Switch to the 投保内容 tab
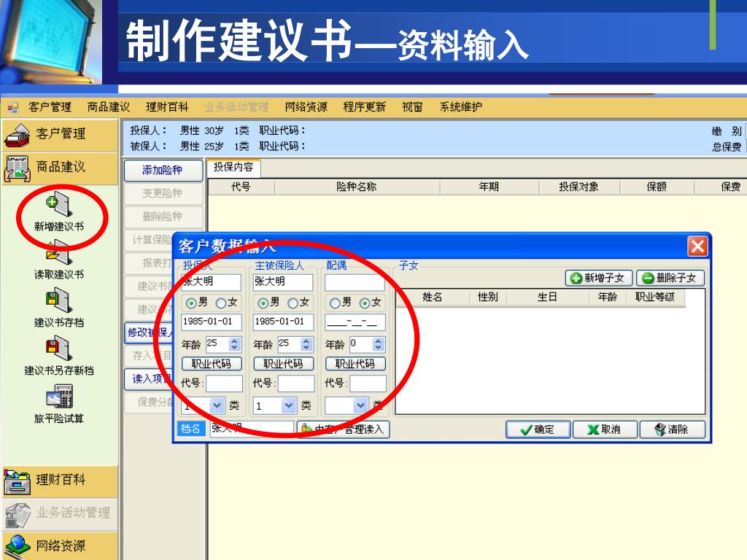The width and height of the screenshot is (747, 560). click(x=233, y=167)
